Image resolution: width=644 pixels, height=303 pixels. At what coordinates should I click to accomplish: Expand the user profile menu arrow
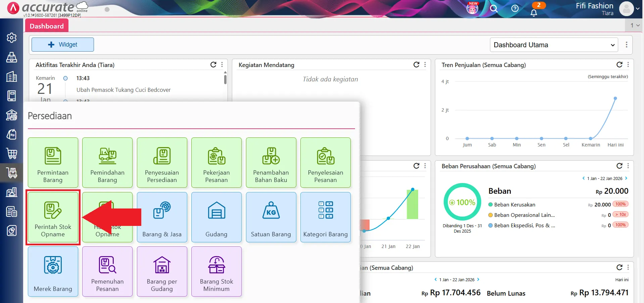pos(638,9)
